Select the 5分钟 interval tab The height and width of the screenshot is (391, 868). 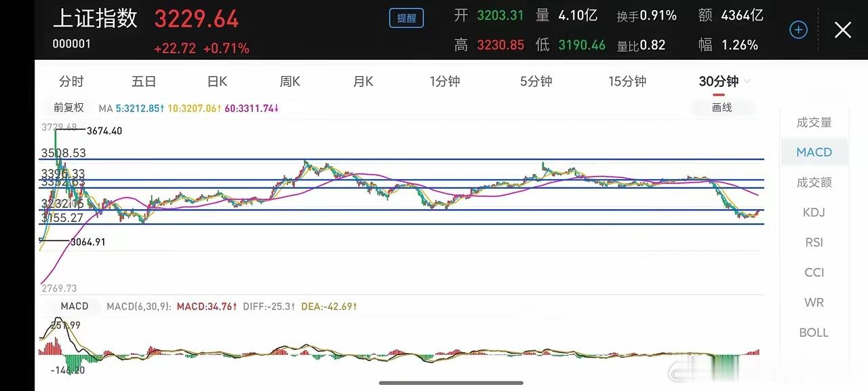tap(536, 81)
